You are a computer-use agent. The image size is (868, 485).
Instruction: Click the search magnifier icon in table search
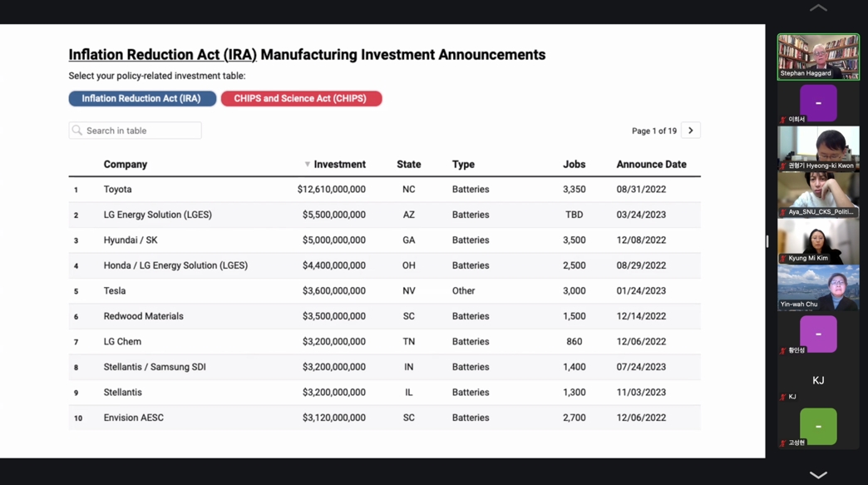click(77, 131)
